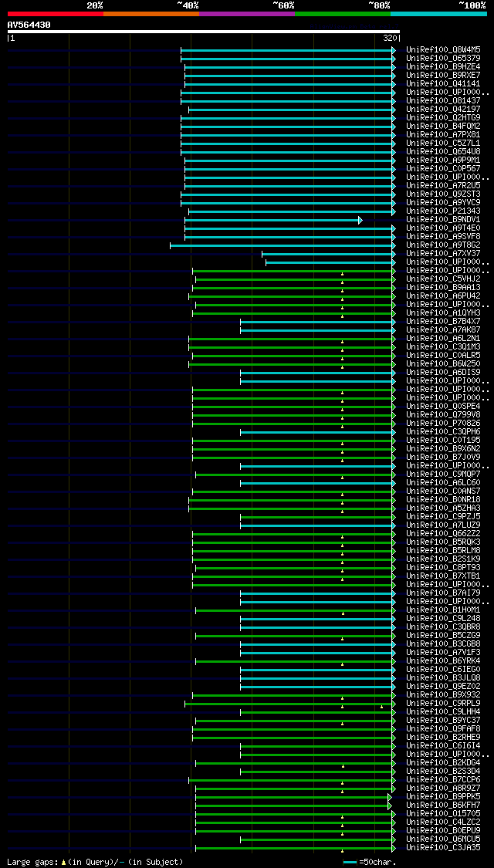Viewport: 494px width, 868px height.
Task: Click the UniRef100_Q9EZ02 label
Action: [x=443, y=687]
